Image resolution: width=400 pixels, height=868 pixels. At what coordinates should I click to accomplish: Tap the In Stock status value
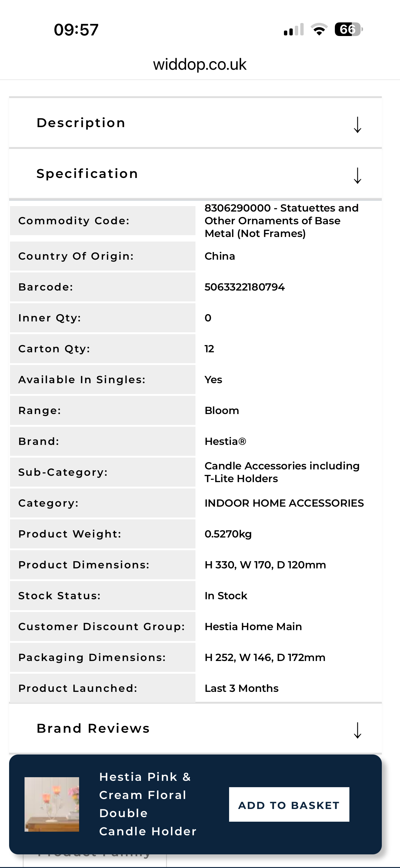226,596
